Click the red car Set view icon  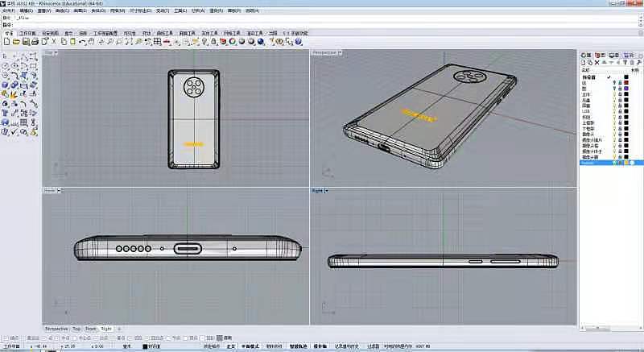(x=167, y=42)
